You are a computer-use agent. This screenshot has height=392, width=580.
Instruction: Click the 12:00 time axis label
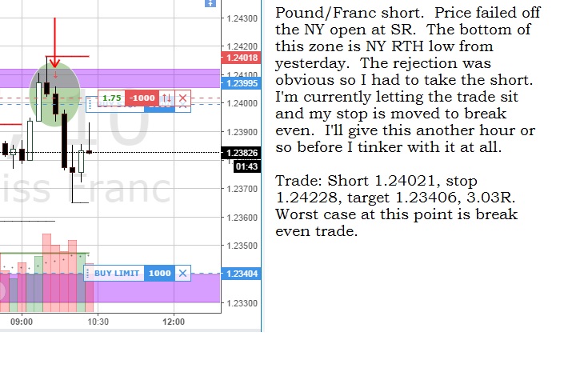(x=174, y=322)
